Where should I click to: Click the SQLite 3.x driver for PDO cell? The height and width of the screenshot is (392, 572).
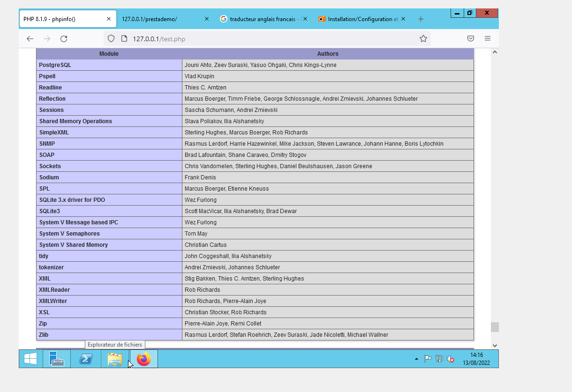109,200
